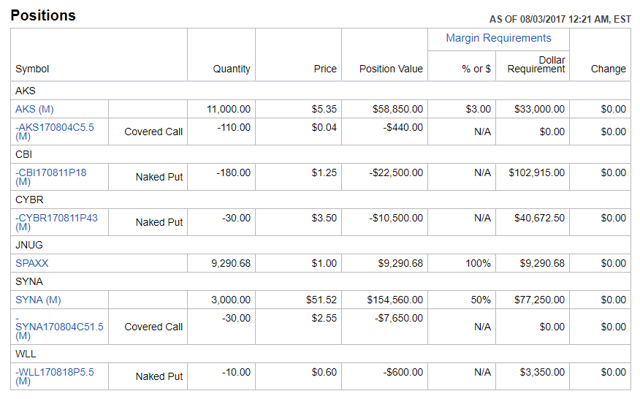The height and width of the screenshot is (399, 640).
Task: Click Naked Put label in WLL row
Action: (159, 377)
